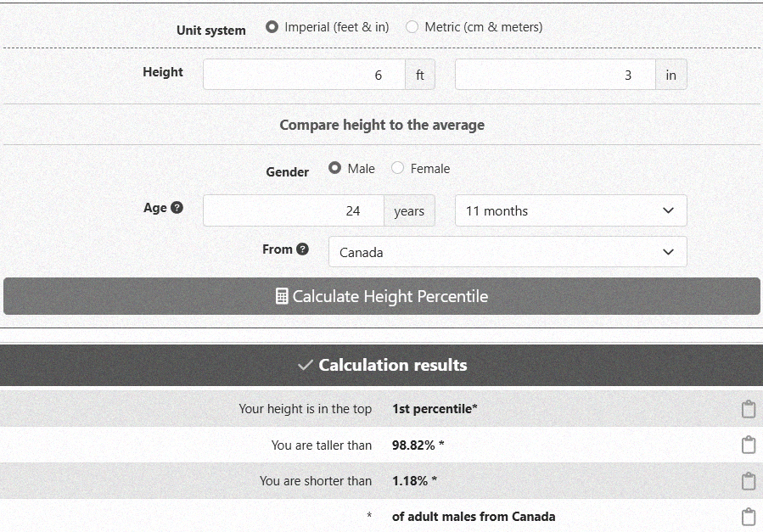Click the 1st percentile result text
The width and height of the screenshot is (763, 532).
[435, 409]
